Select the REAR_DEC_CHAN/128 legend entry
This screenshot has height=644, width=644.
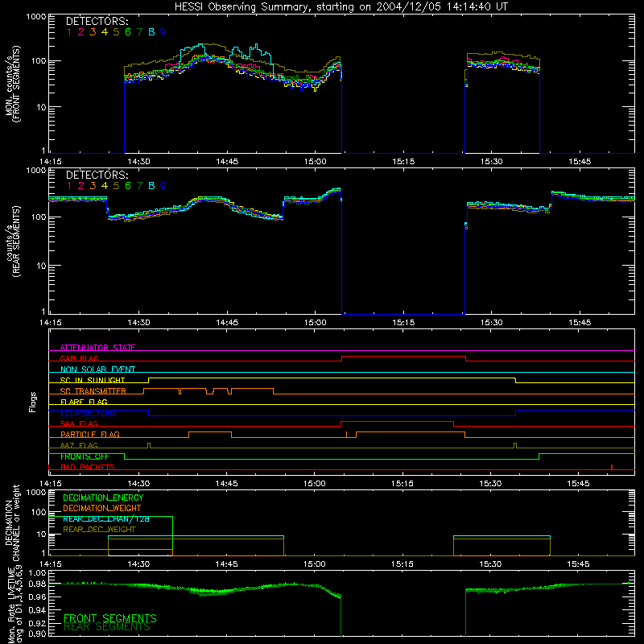(x=106, y=519)
